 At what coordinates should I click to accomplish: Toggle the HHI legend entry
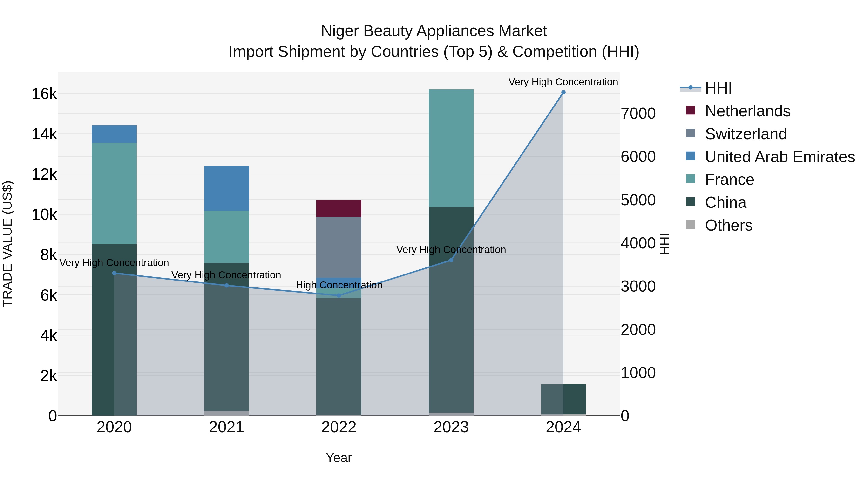point(706,88)
